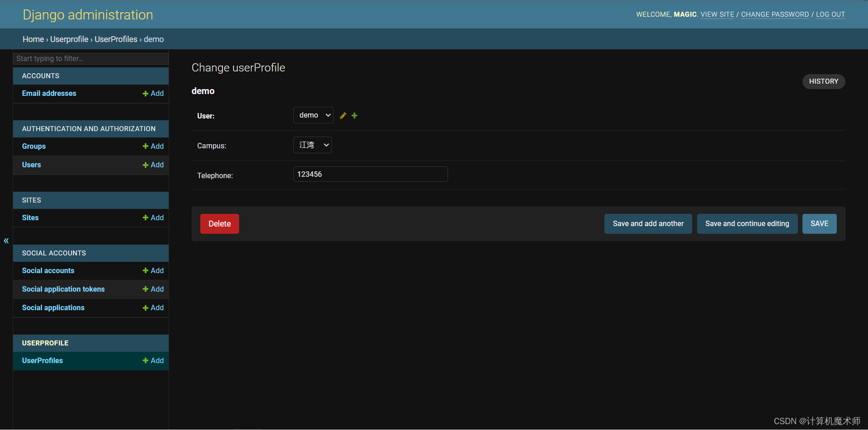Screen dimensions: 868x430
Task: Add a new Site
Action: [153, 218]
